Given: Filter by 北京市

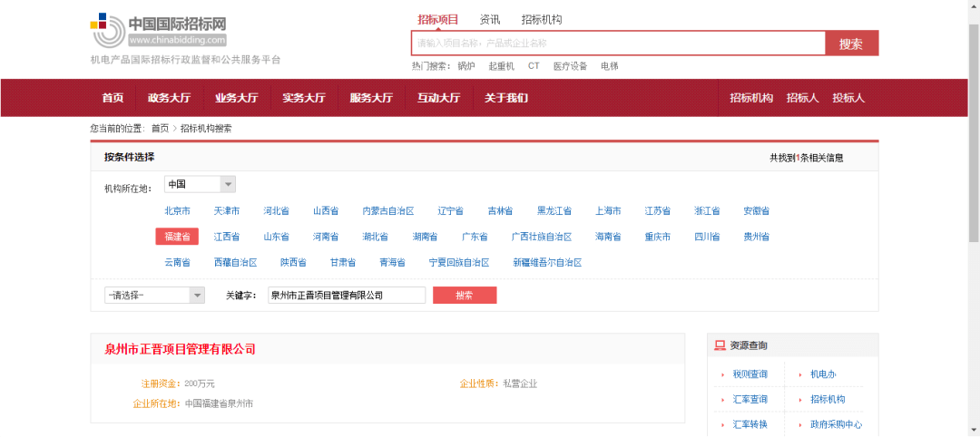Looking at the screenshot, I should click(x=178, y=211).
